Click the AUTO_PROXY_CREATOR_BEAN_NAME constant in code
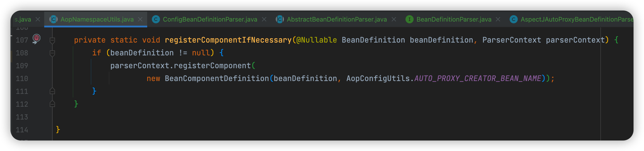644x151 pixels. (478, 78)
